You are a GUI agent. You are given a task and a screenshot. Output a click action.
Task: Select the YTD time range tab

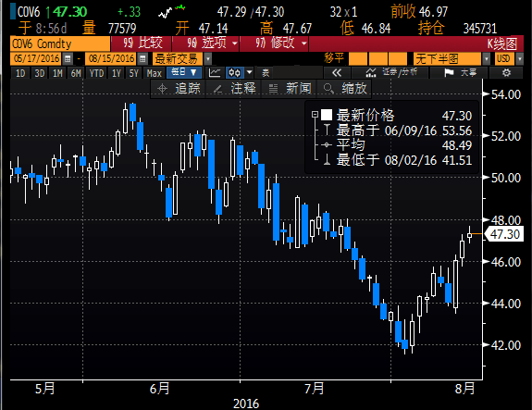tap(97, 73)
